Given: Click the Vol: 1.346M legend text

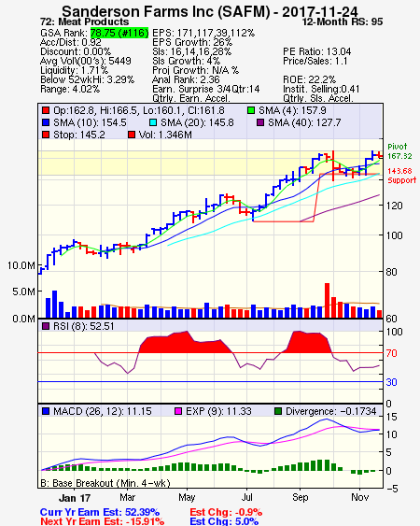Looking at the screenshot, I should (x=165, y=135).
